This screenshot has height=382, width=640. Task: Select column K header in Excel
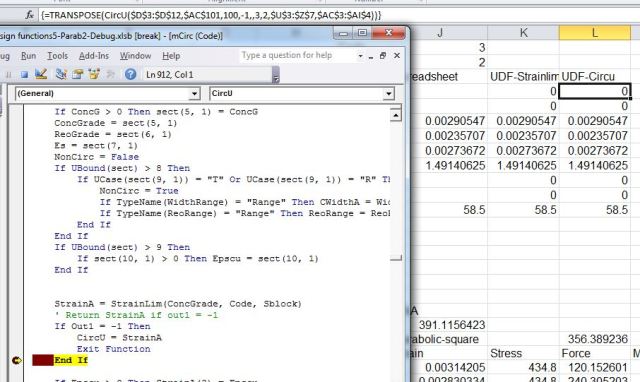pos(524,33)
